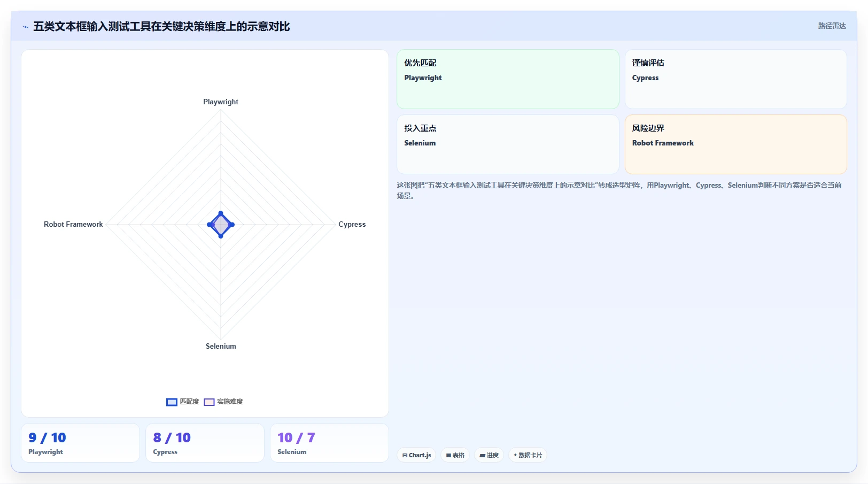Click the small icon before the chart title
Viewport: 868px width, 484px height.
tap(25, 27)
